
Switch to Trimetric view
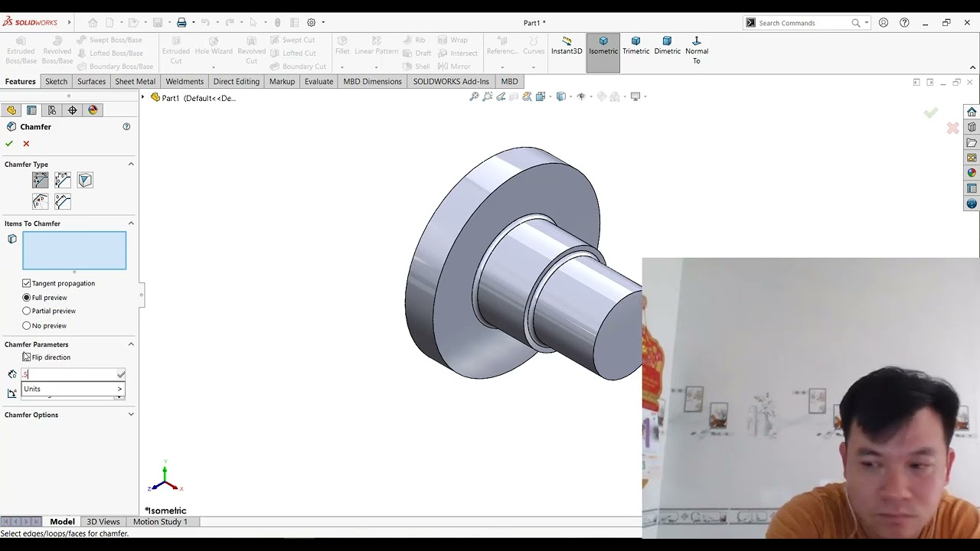[635, 46]
